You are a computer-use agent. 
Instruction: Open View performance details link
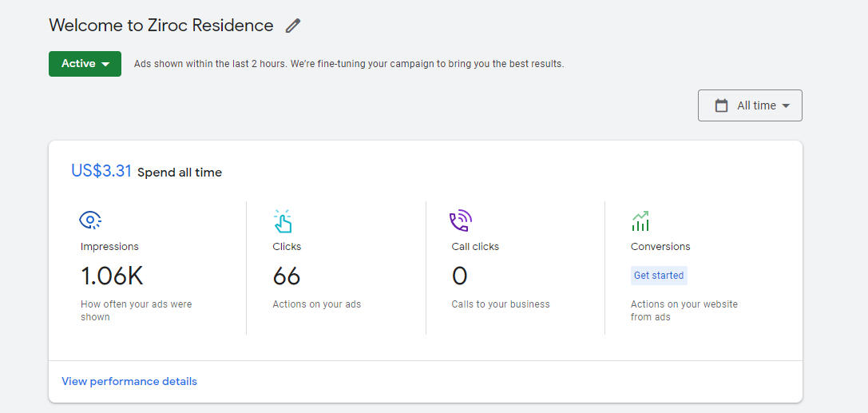click(129, 382)
